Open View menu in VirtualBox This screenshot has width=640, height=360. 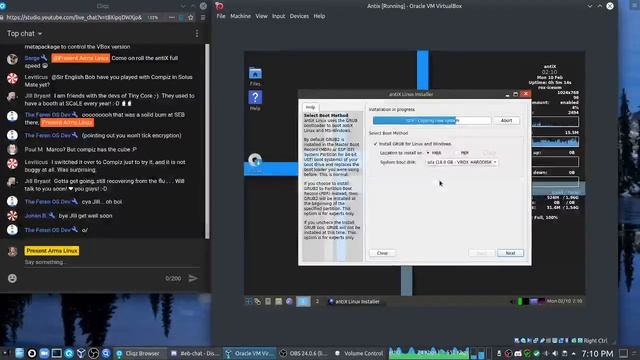point(261,16)
